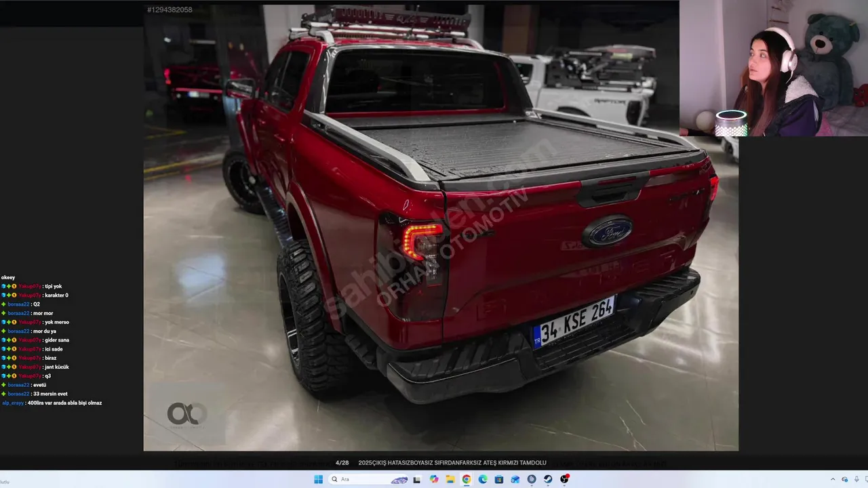Launch Copilot from the taskbar
Viewport: 868px width, 488px height.
[434, 479]
